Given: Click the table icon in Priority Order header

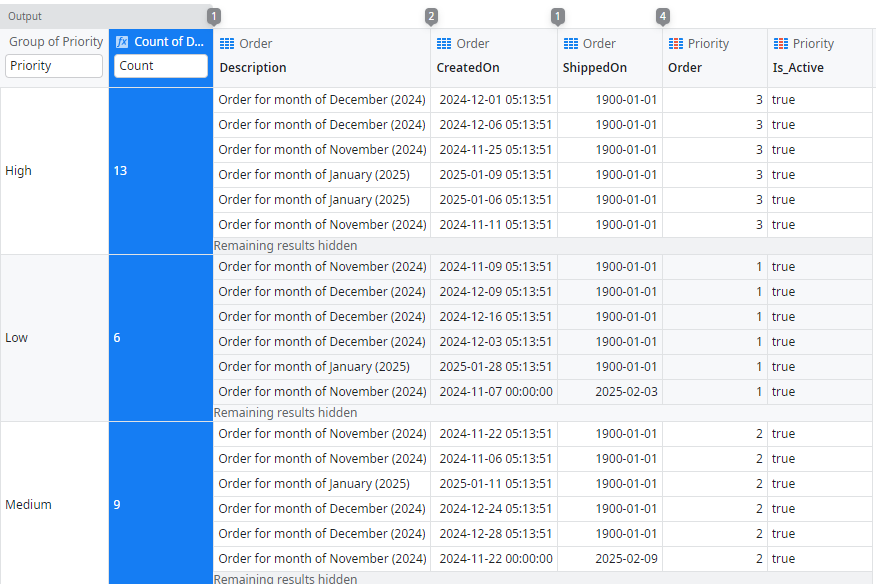Looking at the screenshot, I should 676,44.
